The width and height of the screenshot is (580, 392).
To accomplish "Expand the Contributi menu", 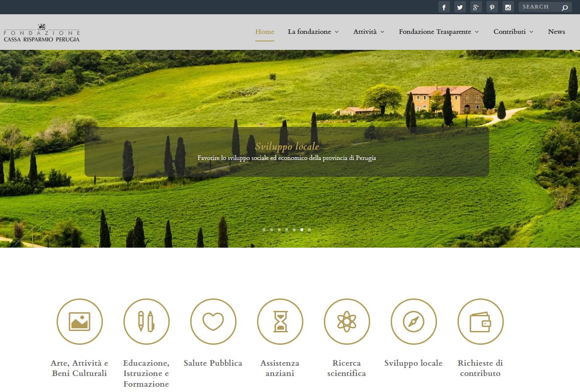I will pyautogui.click(x=513, y=32).
